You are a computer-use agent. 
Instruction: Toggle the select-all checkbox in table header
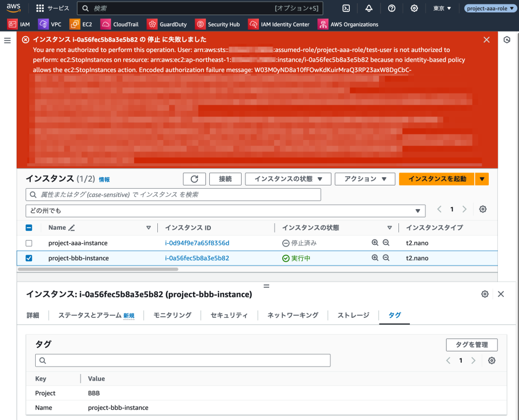[x=29, y=228]
